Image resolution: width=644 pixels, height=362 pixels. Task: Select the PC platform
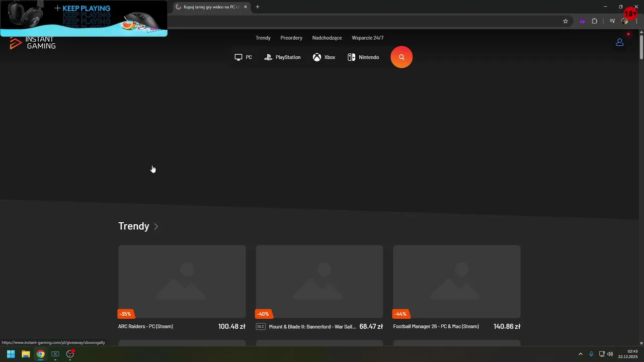244,57
